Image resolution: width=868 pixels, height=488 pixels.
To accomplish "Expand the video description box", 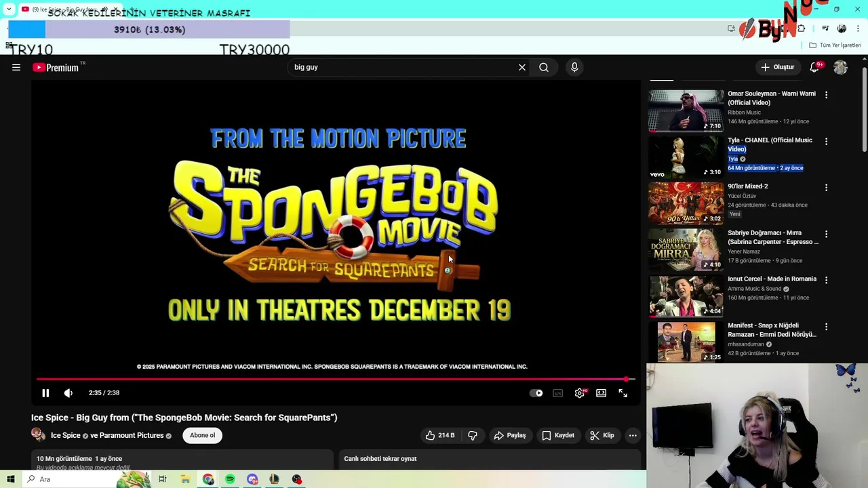I will click(183, 461).
